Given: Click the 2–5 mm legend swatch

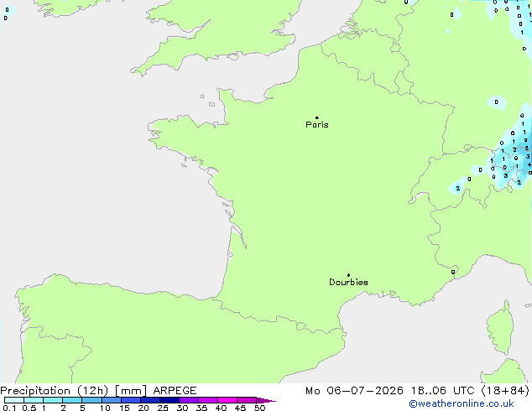Looking at the screenshot, I should [72, 400].
